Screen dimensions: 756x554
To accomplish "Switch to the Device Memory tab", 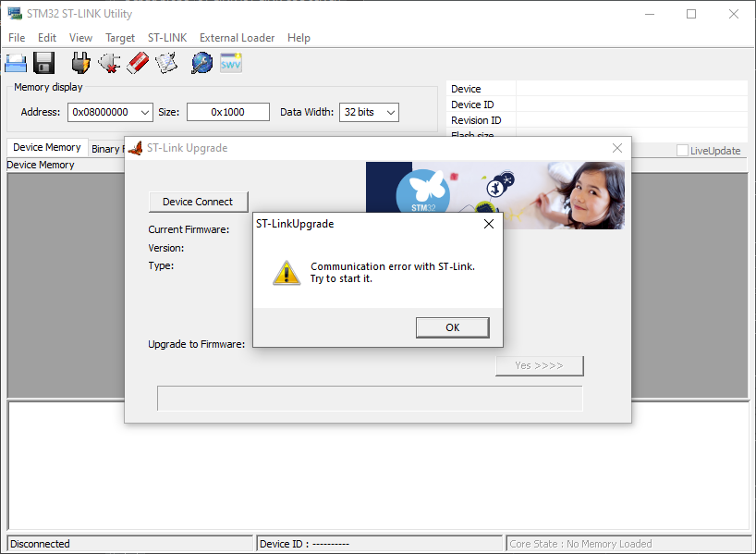I will [x=47, y=147].
